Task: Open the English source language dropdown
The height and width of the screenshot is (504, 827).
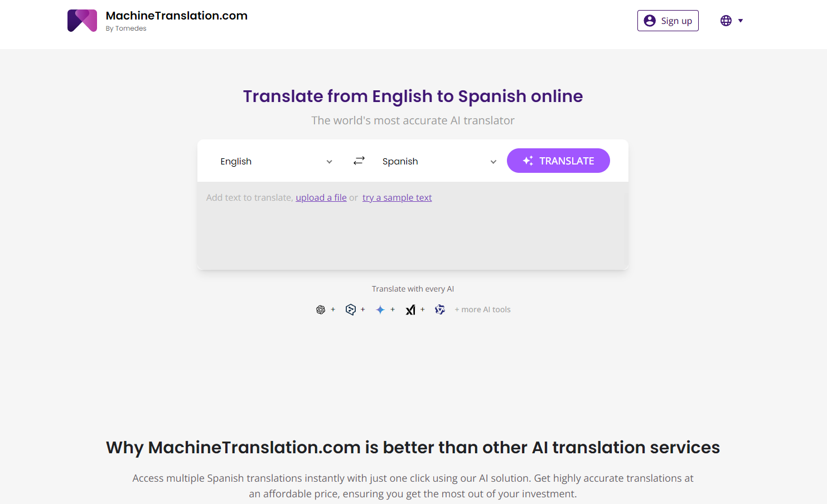Action: pos(276,161)
